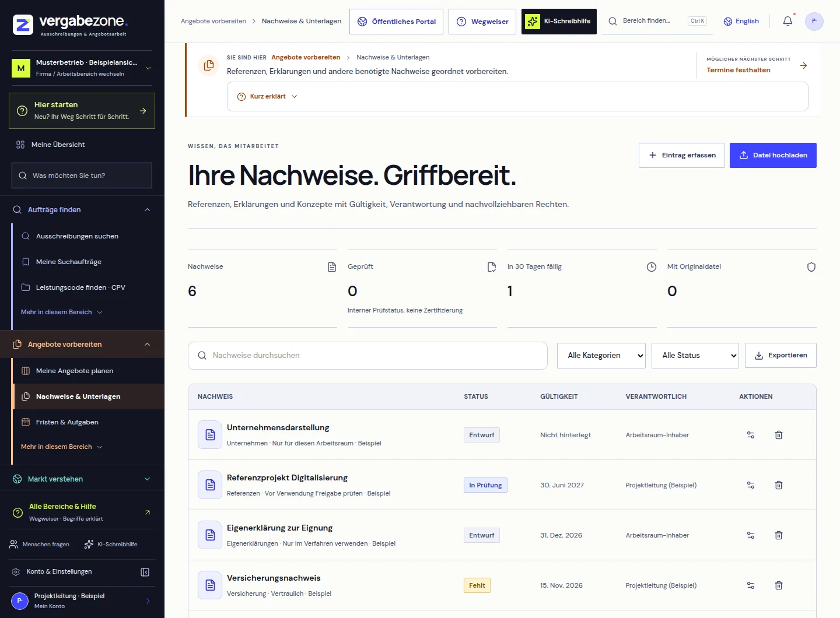Click the Exportieren button
This screenshot has width=840, height=618.
(x=780, y=356)
